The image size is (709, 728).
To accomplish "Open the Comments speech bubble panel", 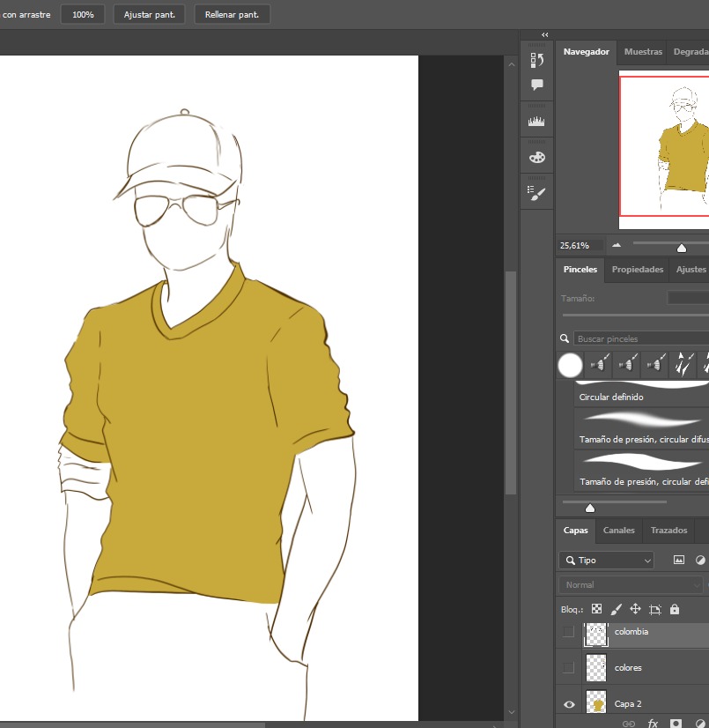I will click(537, 85).
